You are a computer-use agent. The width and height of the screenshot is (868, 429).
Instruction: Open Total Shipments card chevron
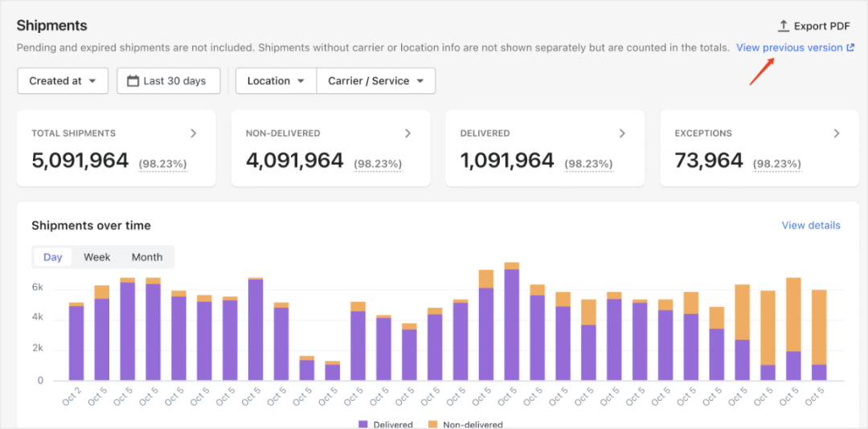(x=193, y=133)
